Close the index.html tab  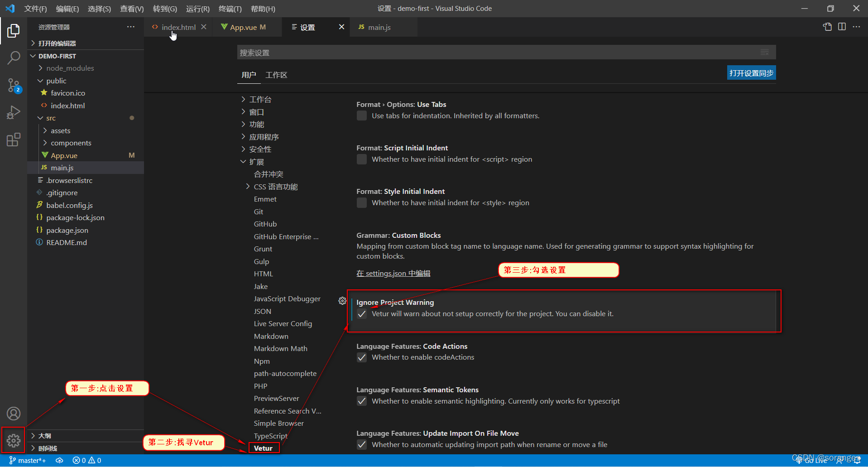204,27
